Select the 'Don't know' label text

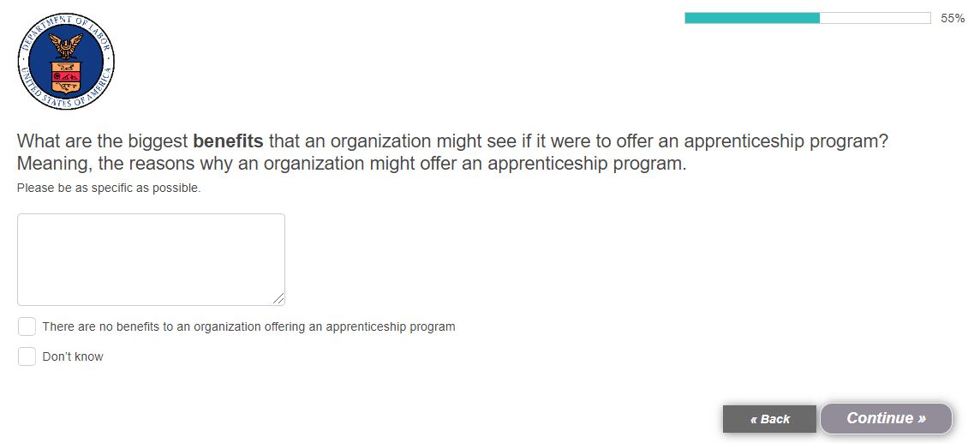coord(73,356)
